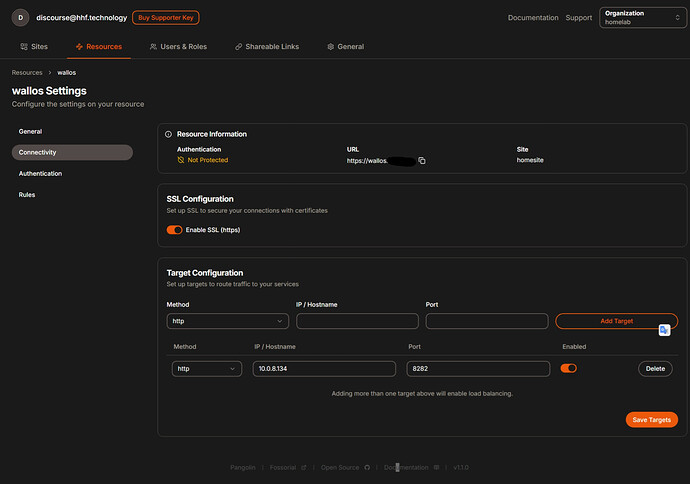This screenshot has width=690, height=484.
Task: Switch to Shareable Links tab
Action: (267, 47)
